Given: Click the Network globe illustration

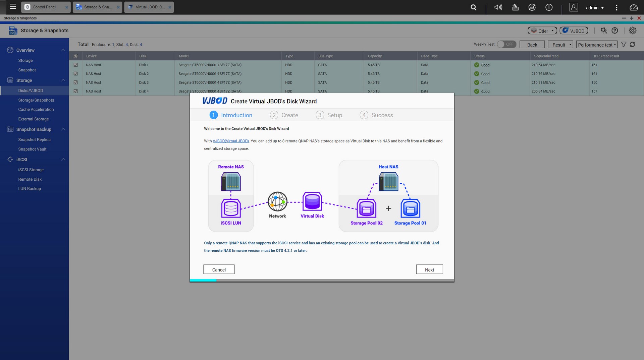Looking at the screenshot, I should click(x=277, y=201).
